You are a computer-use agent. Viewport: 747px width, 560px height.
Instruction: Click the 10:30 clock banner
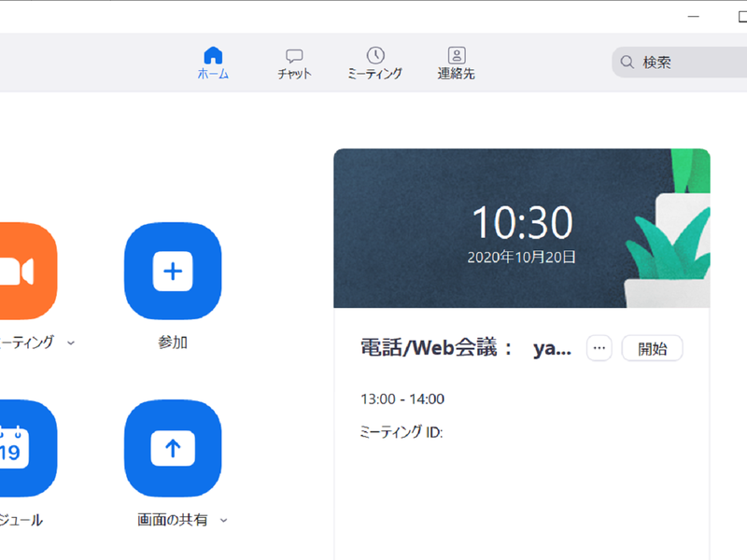coord(521,228)
